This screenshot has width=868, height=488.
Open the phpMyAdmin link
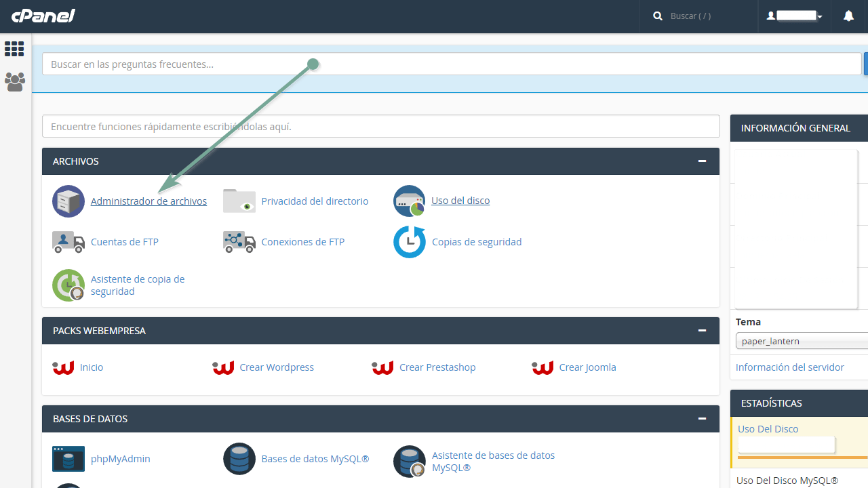[x=121, y=459]
